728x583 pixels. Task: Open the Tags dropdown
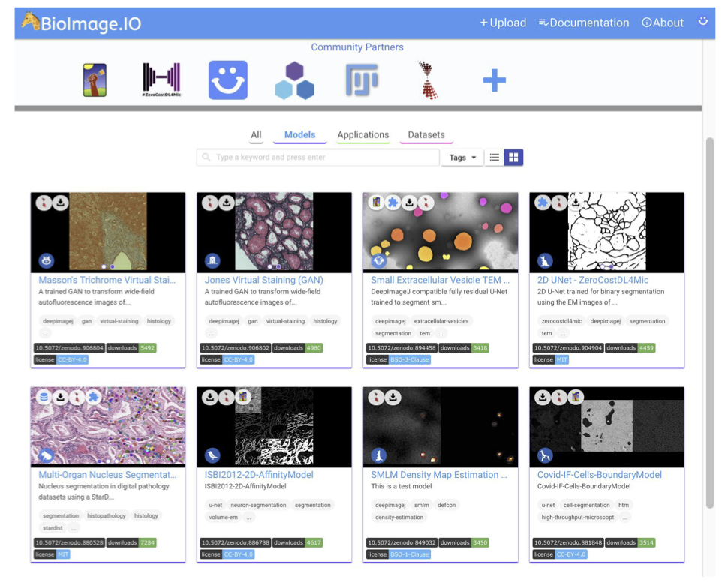click(x=462, y=158)
